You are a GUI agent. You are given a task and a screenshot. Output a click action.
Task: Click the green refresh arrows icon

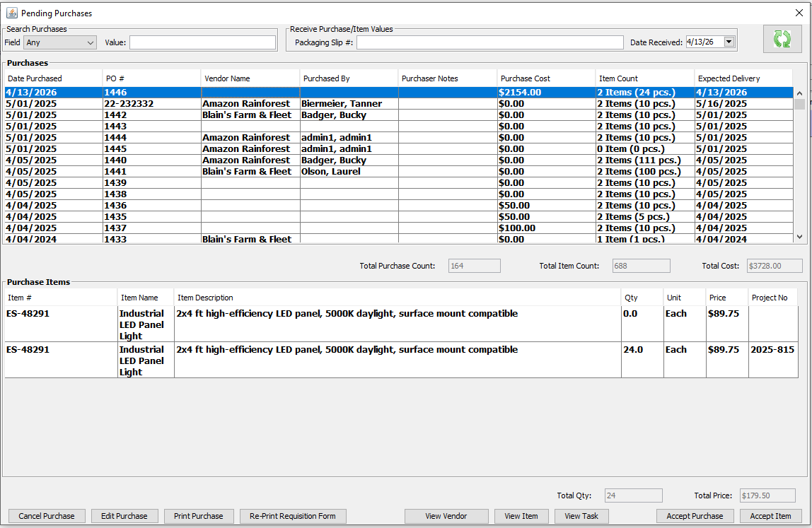click(782, 39)
